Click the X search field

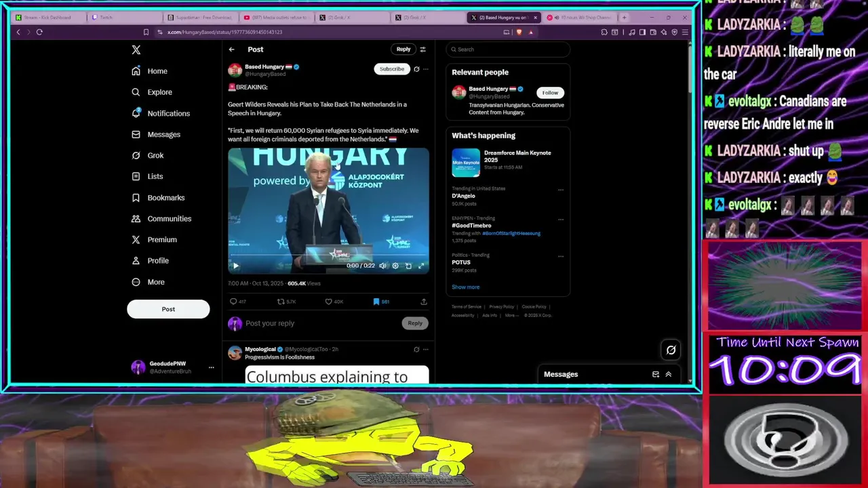coord(508,49)
